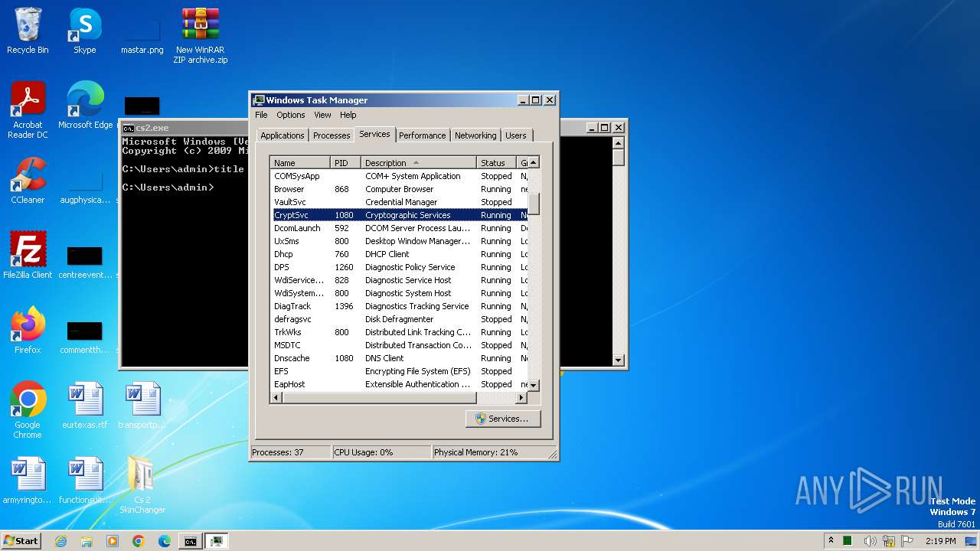Screen dimensions: 980x551
Task: Open Internet Explorer from taskbar
Action: (60, 541)
